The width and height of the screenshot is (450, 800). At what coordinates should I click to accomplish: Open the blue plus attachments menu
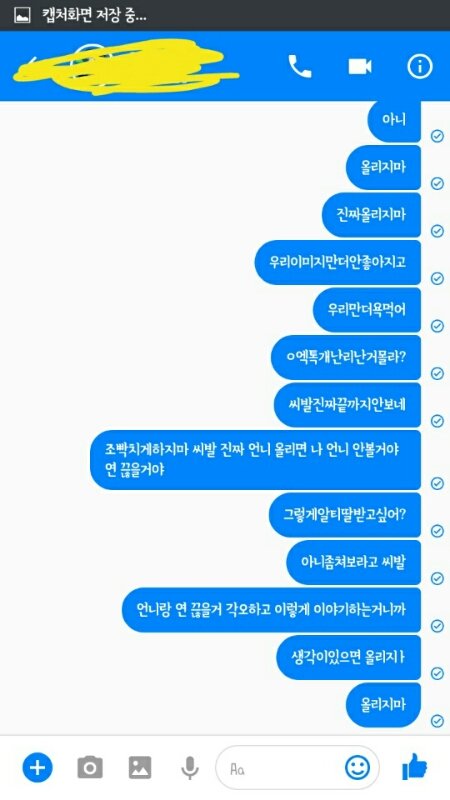pos(37,767)
